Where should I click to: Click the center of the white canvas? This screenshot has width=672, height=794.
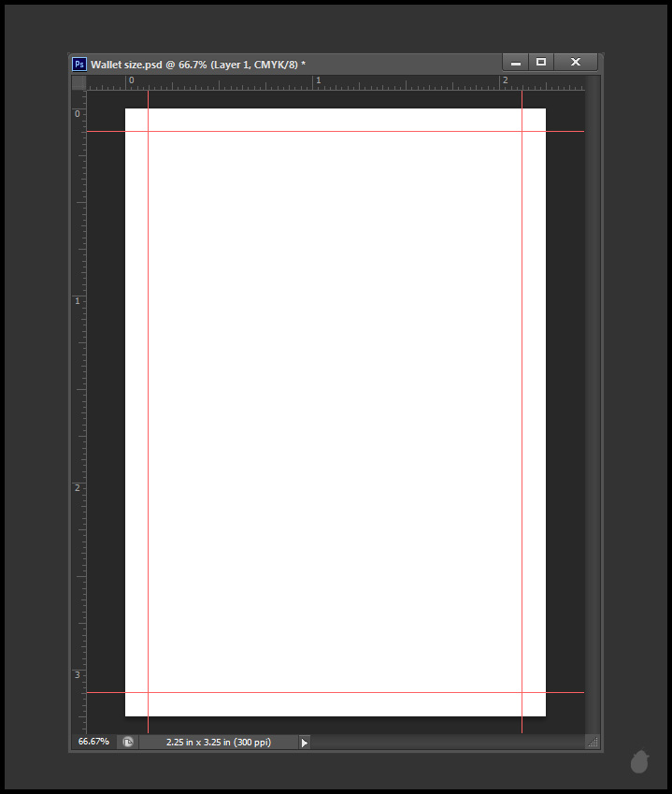point(336,412)
